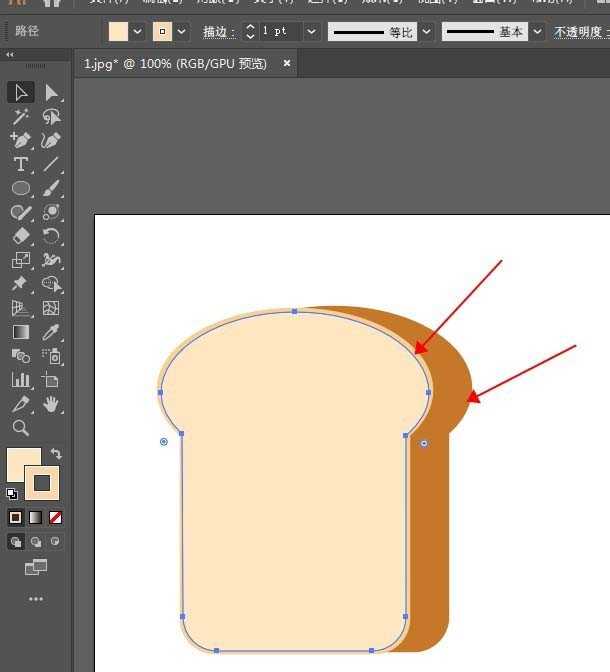This screenshot has width=610, height=672.
Task: Swap fill and stroke colors arrow
Action: [56, 454]
